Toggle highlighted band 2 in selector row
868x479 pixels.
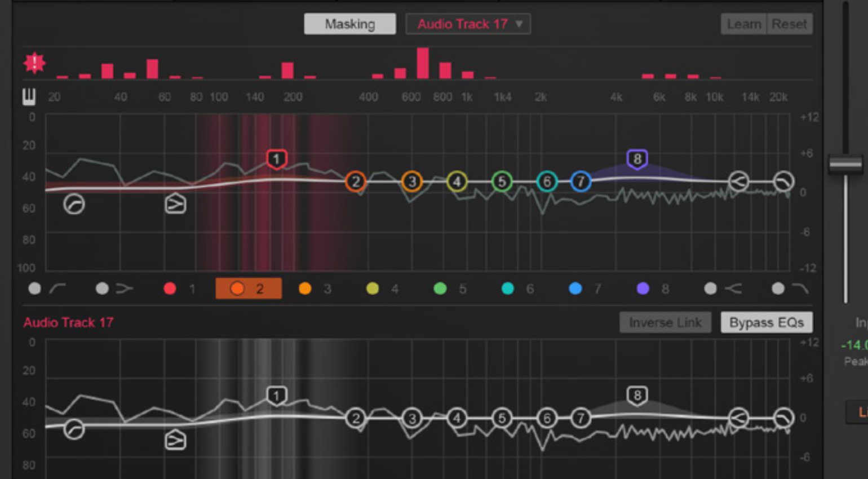point(249,289)
